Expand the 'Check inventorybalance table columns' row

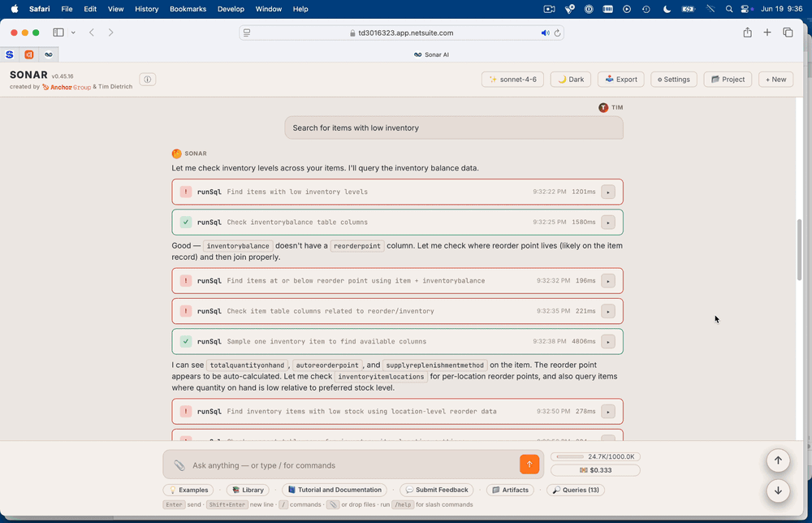click(x=608, y=223)
